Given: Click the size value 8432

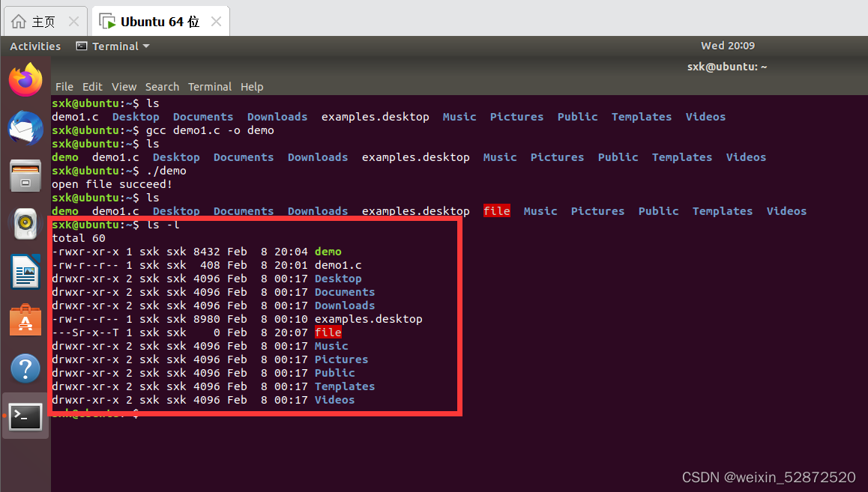Looking at the screenshot, I should pos(206,252).
